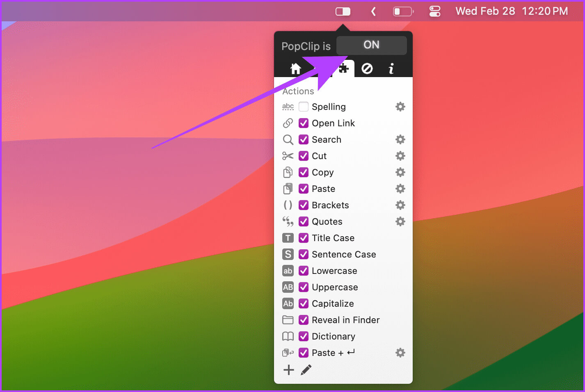Click the magnifying glass Search icon

[288, 140]
